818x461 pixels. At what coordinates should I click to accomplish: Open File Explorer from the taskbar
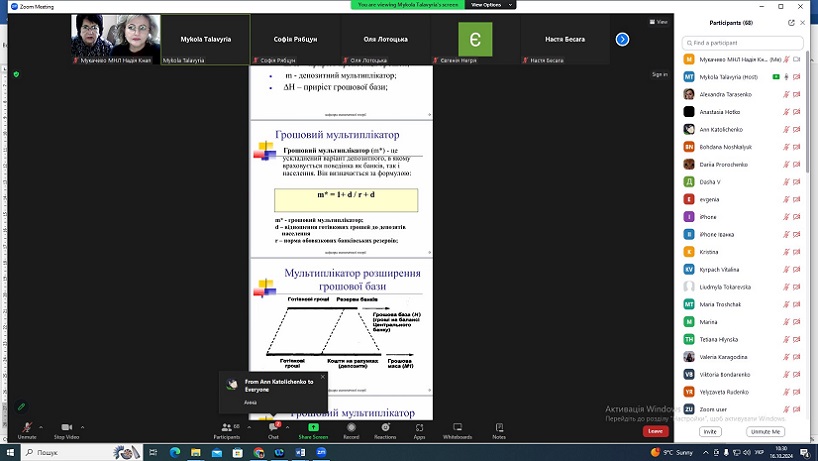[x=196, y=452]
